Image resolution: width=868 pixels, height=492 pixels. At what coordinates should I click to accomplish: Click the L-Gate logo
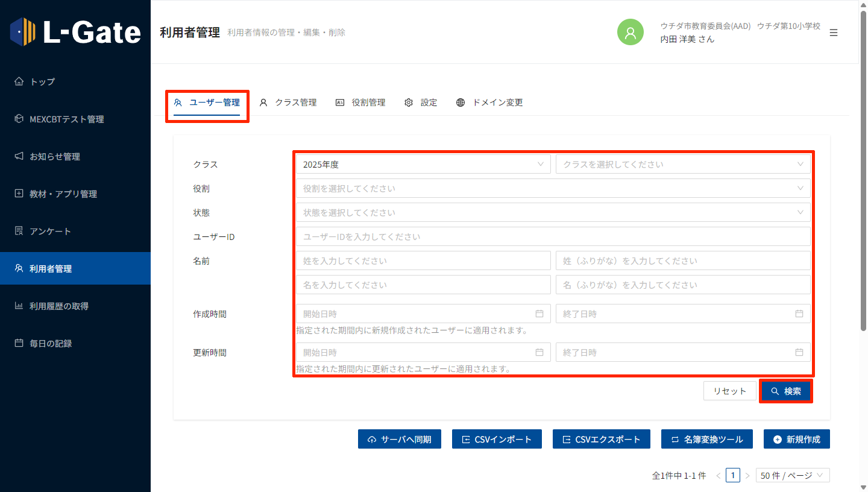75,32
